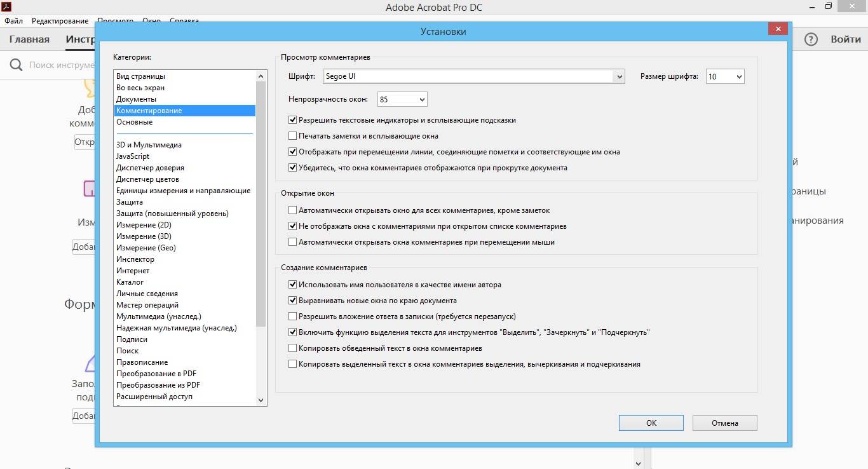The image size is (868, 469).
Task: Select 'Мультимедиа (унаслед.)' category
Action: click(184, 316)
